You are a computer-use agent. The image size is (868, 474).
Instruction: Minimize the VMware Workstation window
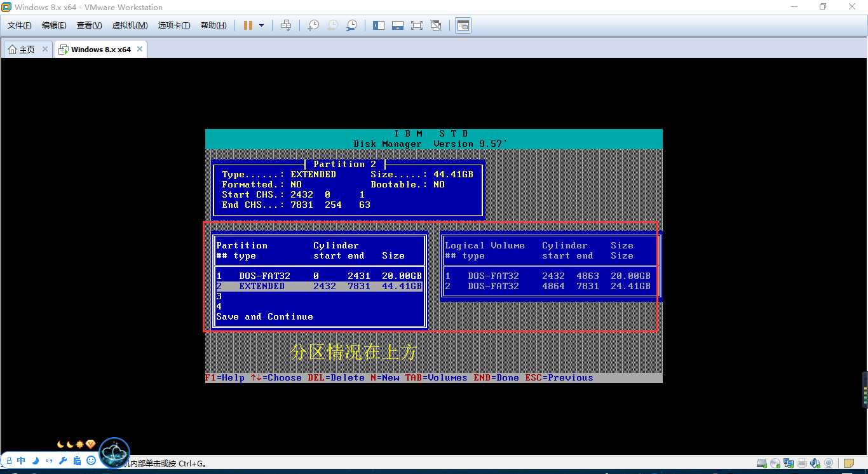[x=794, y=7]
